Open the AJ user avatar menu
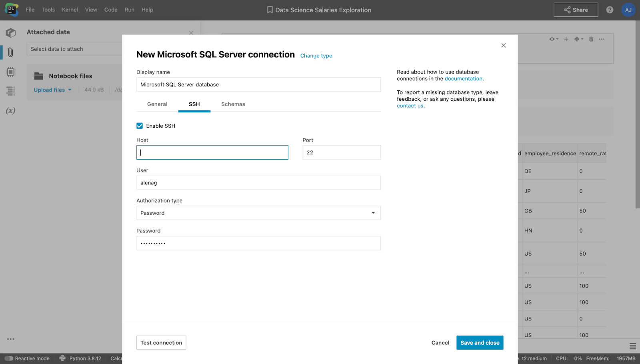This screenshot has width=640, height=364. coord(628,10)
